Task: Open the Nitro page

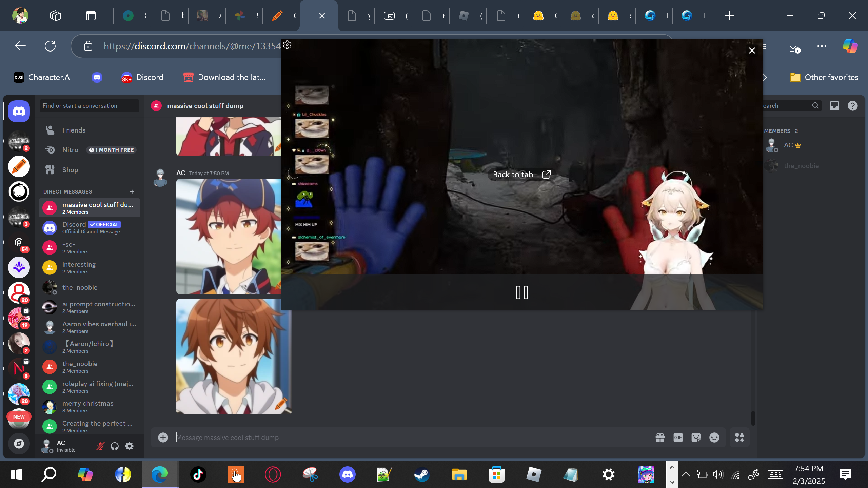Action: click(x=90, y=150)
